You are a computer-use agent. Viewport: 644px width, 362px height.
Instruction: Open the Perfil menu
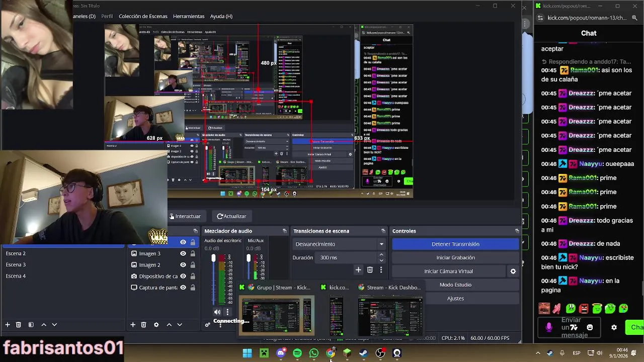[107, 16]
